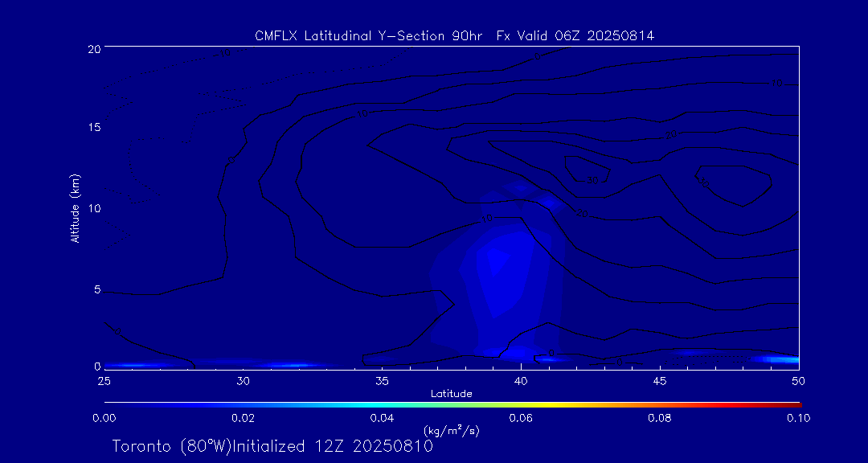This screenshot has height=463, width=868.
Task: Click the latitude 45 tick label
Action: (x=660, y=380)
